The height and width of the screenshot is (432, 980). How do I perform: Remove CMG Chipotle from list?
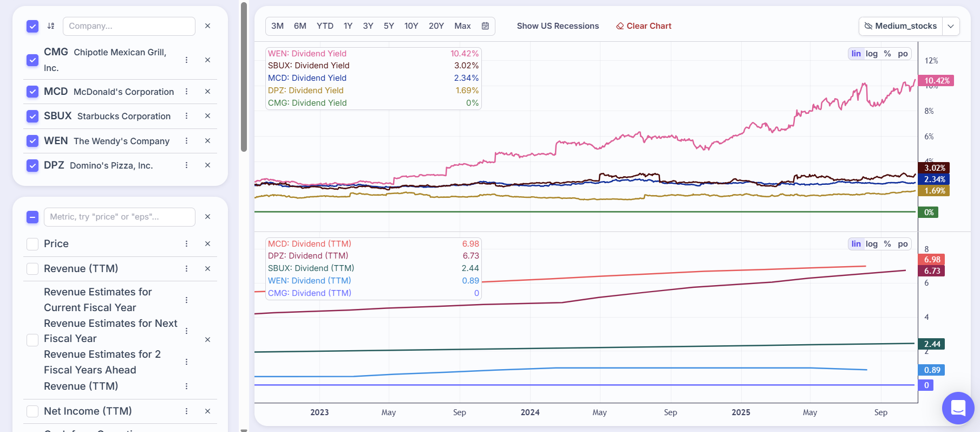point(207,60)
